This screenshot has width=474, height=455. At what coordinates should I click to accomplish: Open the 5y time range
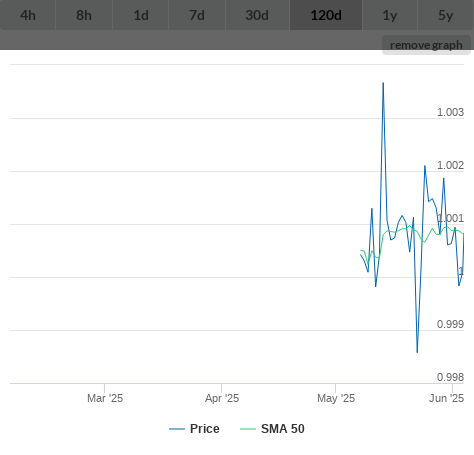coord(446,15)
